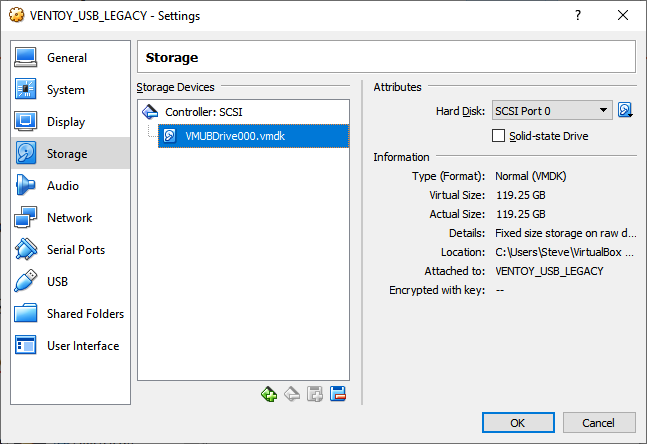Image resolution: width=647 pixels, height=444 pixels.
Task: Close the Settings dialog window
Action: (623, 16)
